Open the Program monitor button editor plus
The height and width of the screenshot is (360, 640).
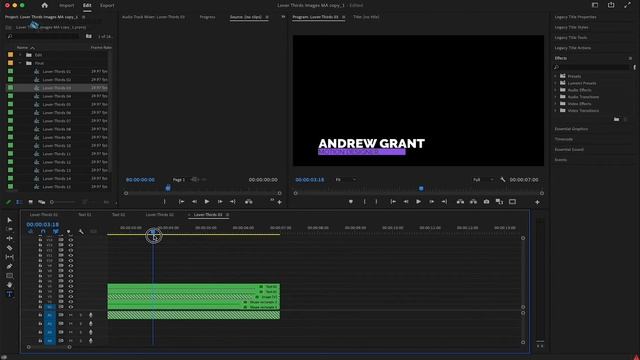(537, 202)
